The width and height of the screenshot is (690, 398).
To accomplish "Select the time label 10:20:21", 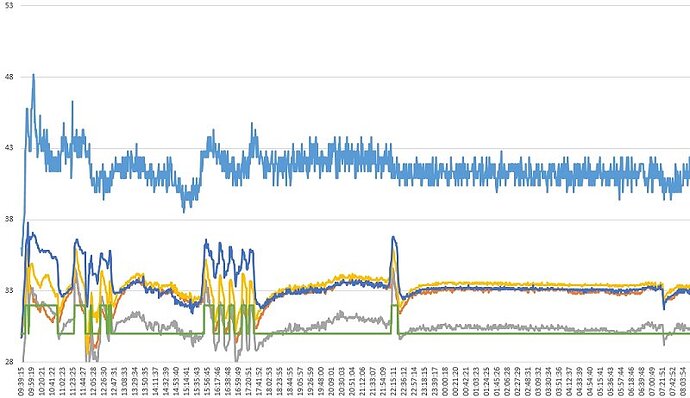I will [42, 382].
